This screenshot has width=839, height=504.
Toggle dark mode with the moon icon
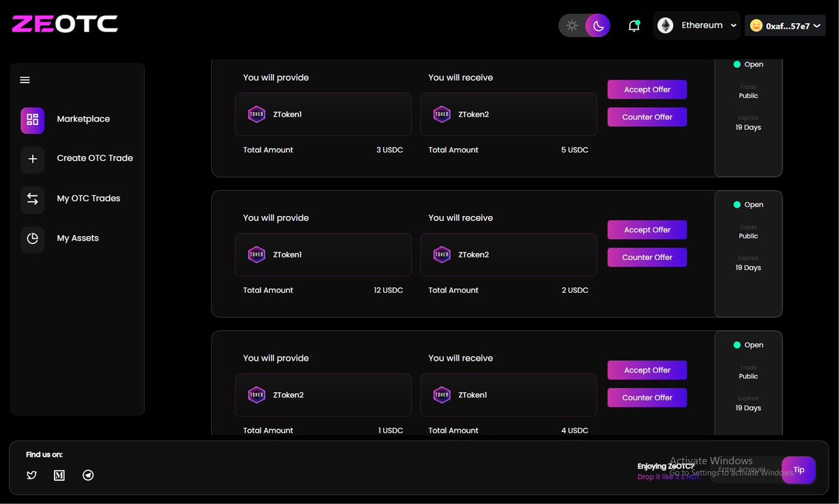pos(596,24)
